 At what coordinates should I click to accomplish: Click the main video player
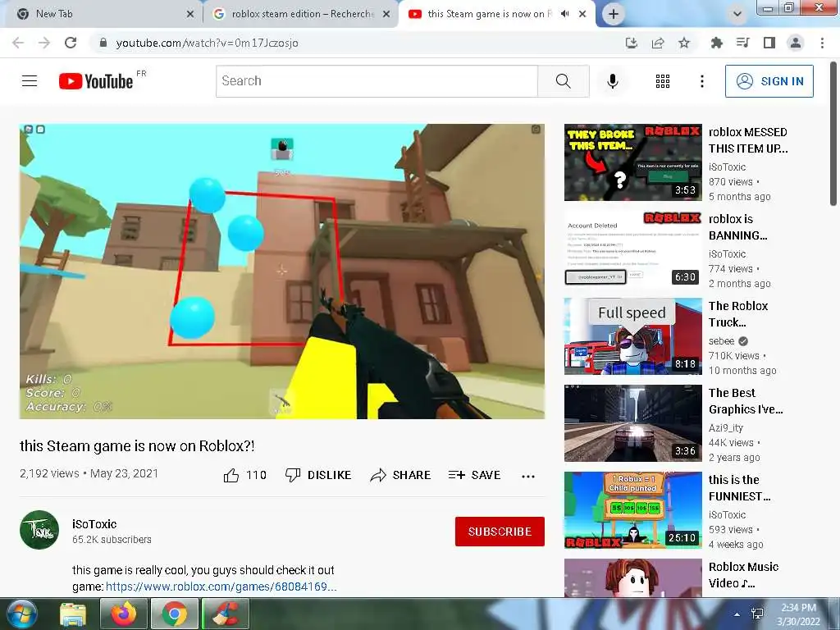(x=282, y=272)
